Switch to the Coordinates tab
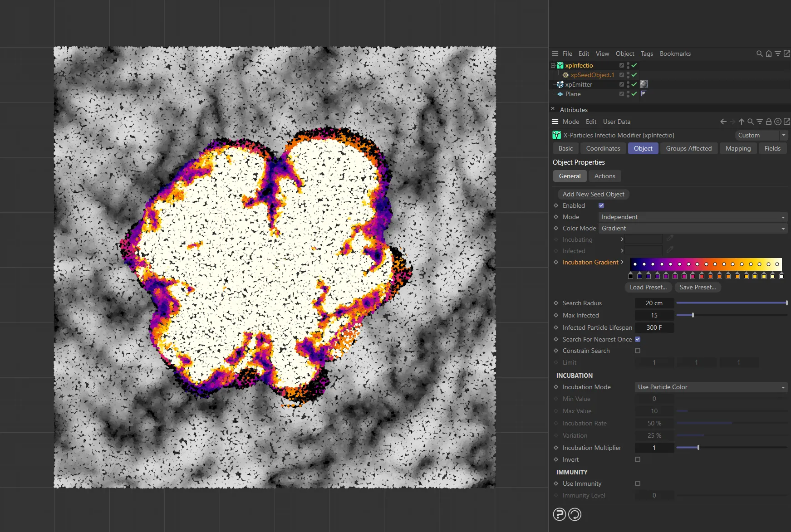 click(x=603, y=148)
